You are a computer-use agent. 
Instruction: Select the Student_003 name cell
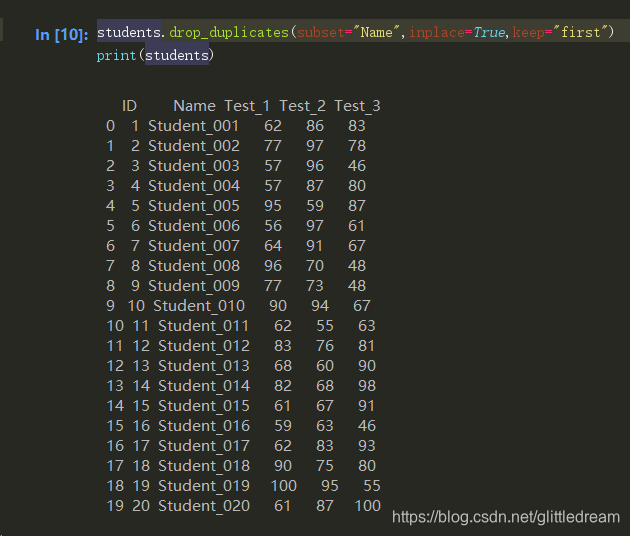click(x=194, y=166)
